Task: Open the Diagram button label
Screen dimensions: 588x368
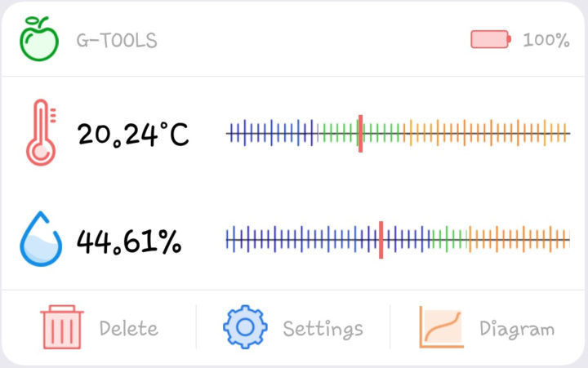Action: (516, 329)
